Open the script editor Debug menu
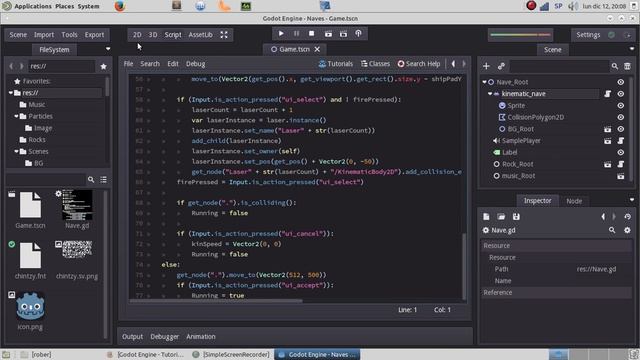This screenshot has height=360, width=640. 196,64
